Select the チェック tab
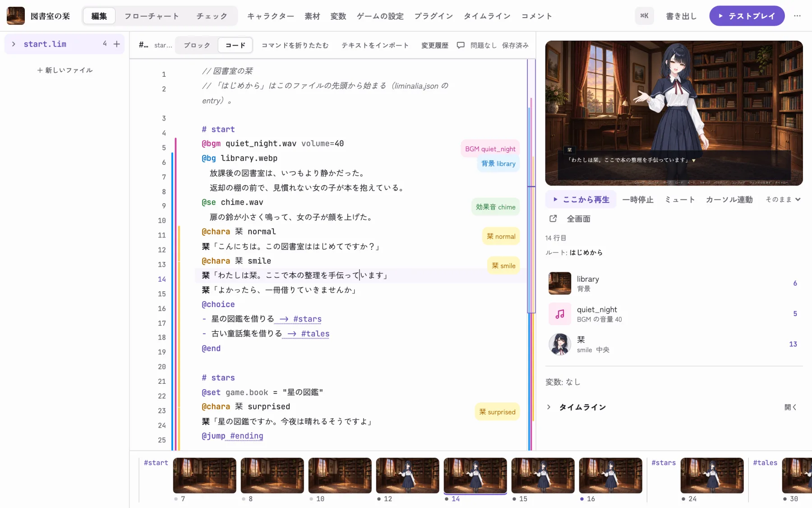812x508 pixels. point(212,16)
